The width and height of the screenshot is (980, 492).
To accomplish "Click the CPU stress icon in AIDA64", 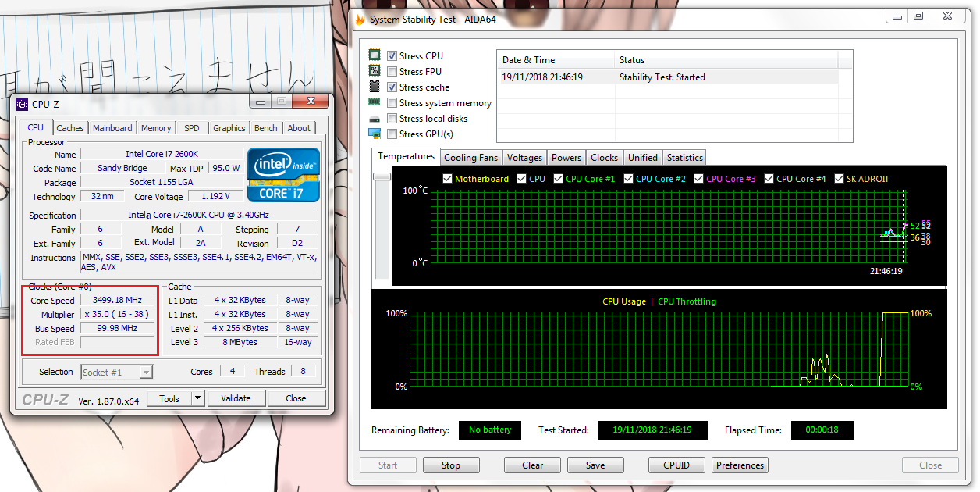I will pos(375,55).
